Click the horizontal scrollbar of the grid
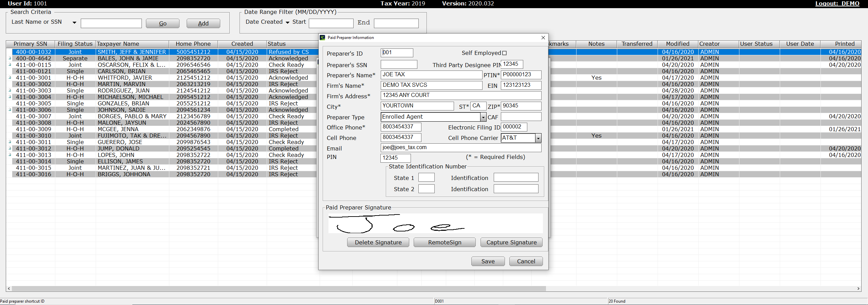The image size is (868, 305). pos(278,289)
